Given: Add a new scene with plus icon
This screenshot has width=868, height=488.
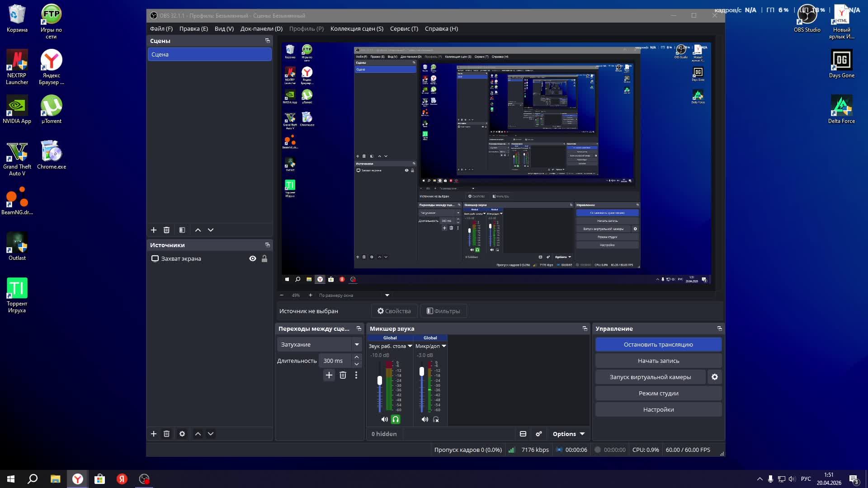Looking at the screenshot, I should tap(154, 230).
